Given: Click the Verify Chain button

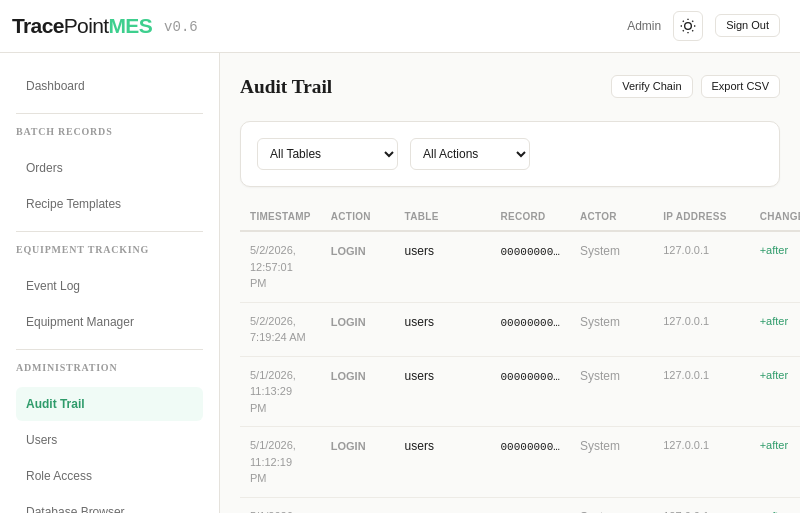Looking at the screenshot, I should coord(652,86).
